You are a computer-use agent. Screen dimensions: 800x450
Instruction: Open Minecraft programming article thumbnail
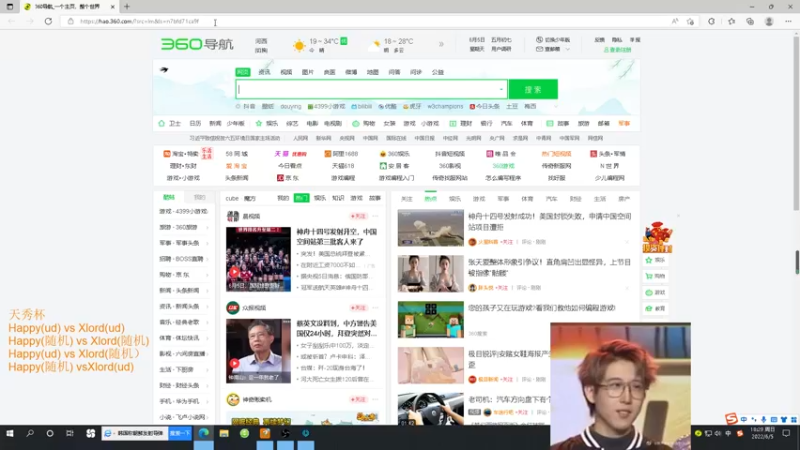pyautogui.click(x=431, y=319)
